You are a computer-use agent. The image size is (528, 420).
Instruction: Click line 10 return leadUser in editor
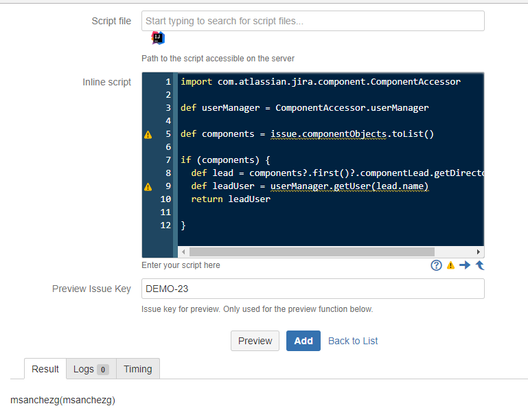tap(231, 199)
